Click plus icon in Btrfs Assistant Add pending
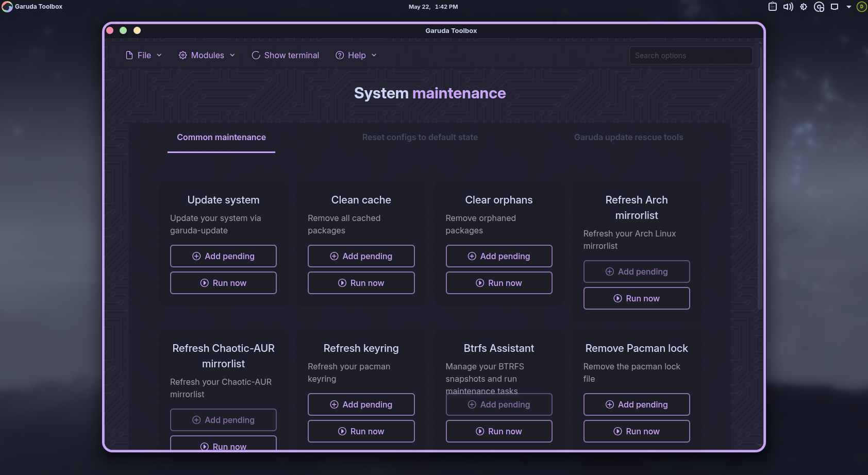 click(472, 404)
